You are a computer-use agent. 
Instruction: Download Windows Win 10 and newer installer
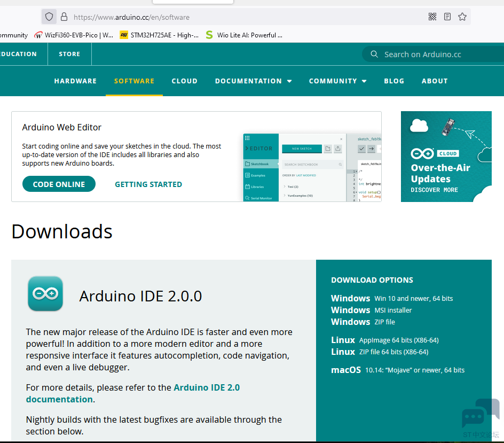point(392,298)
